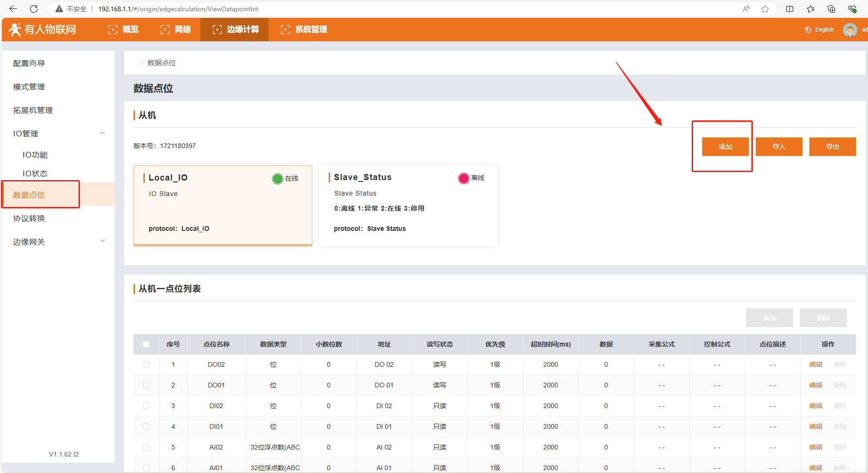This screenshot has height=473, width=868.
Task: Open the 网络 top navigation tab
Action: coord(176,30)
